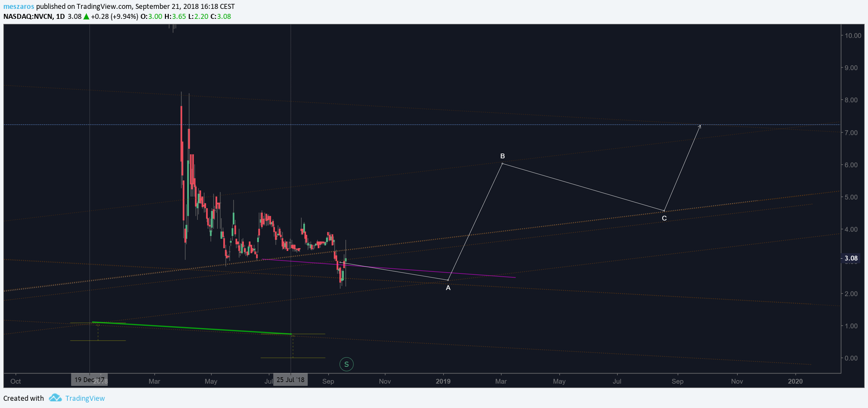Select the NASDAQ:NVCN, 1D symbol text
868x408 pixels.
tap(34, 16)
